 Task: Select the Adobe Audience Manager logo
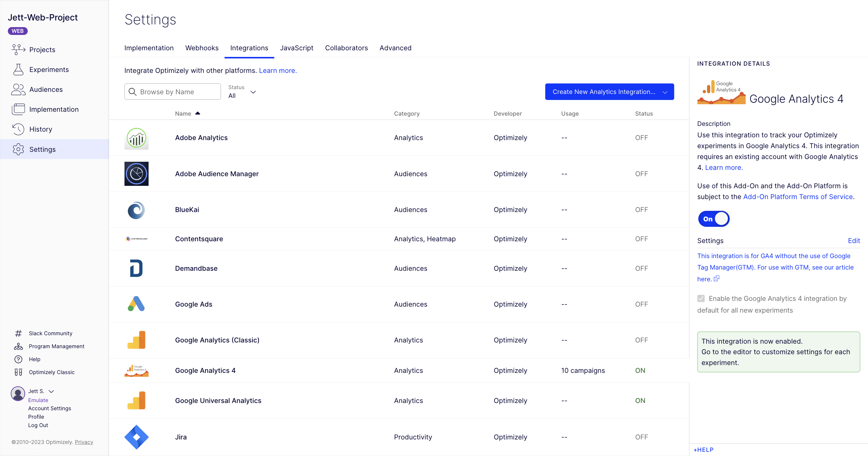(x=137, y=174)
